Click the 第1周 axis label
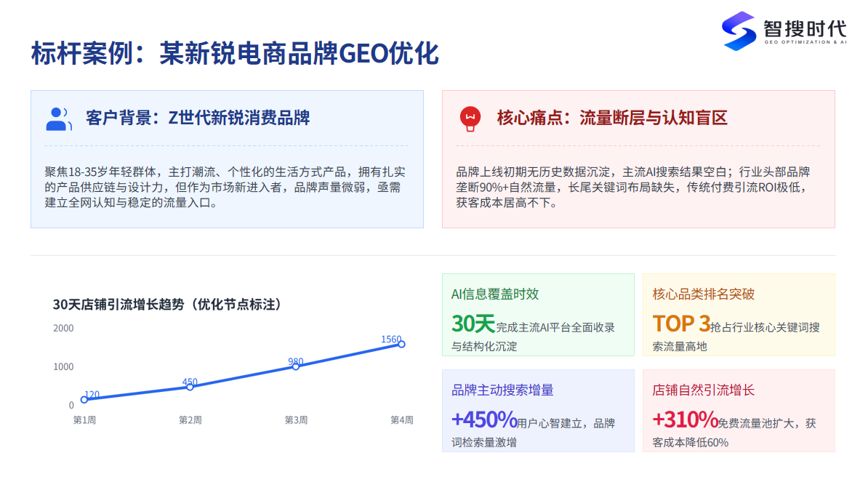Image resolution: width=868 pixels, height=490 pixels. click(x=84, y=420)
